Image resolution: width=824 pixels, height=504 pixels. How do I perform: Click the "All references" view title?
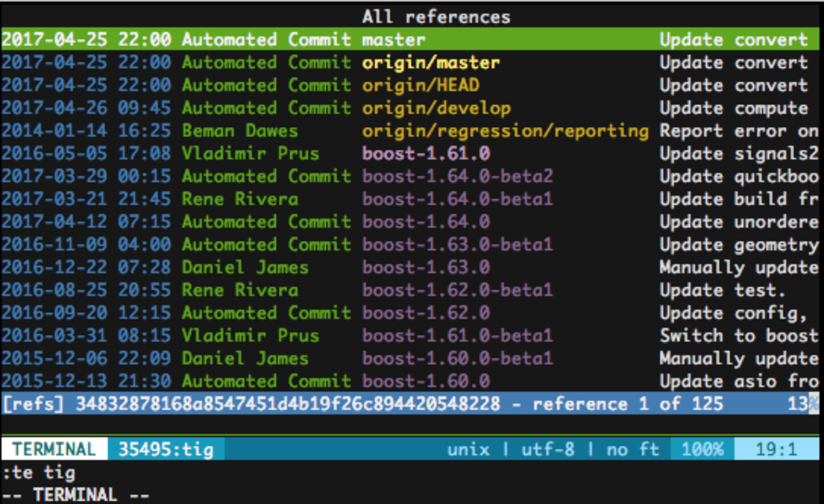436,16
